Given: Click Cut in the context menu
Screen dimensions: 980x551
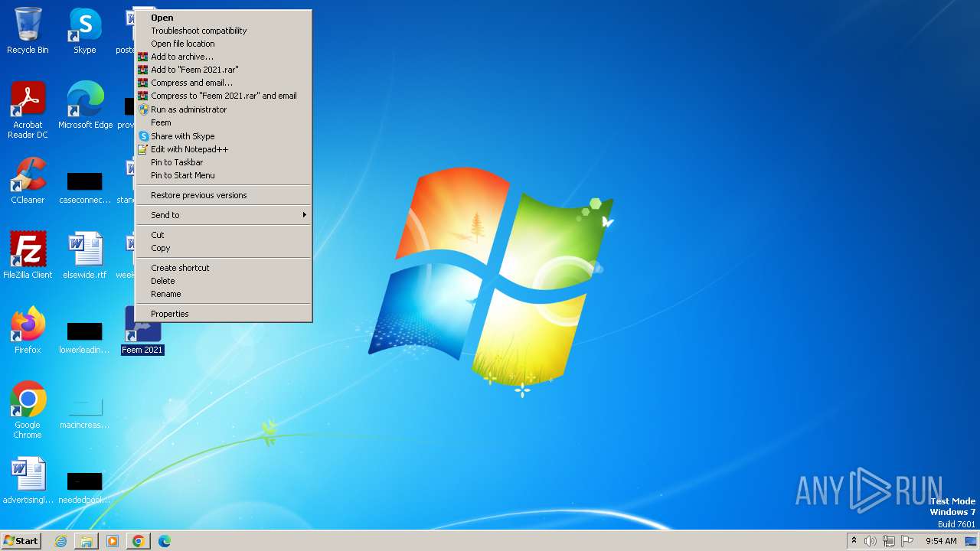Looking at the screenshot, I should pyautogui.click(x=224, y=235).
